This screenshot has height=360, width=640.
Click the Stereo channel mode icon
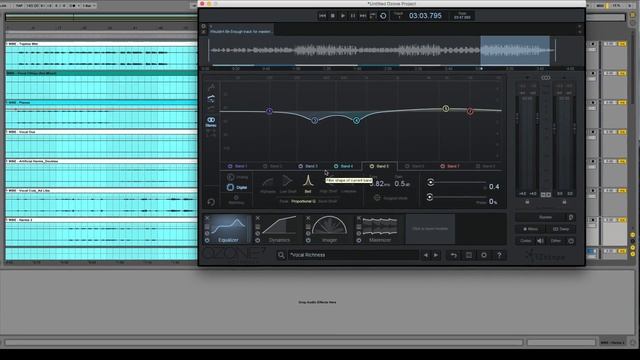pyautogui.click(x=211, y=121)
